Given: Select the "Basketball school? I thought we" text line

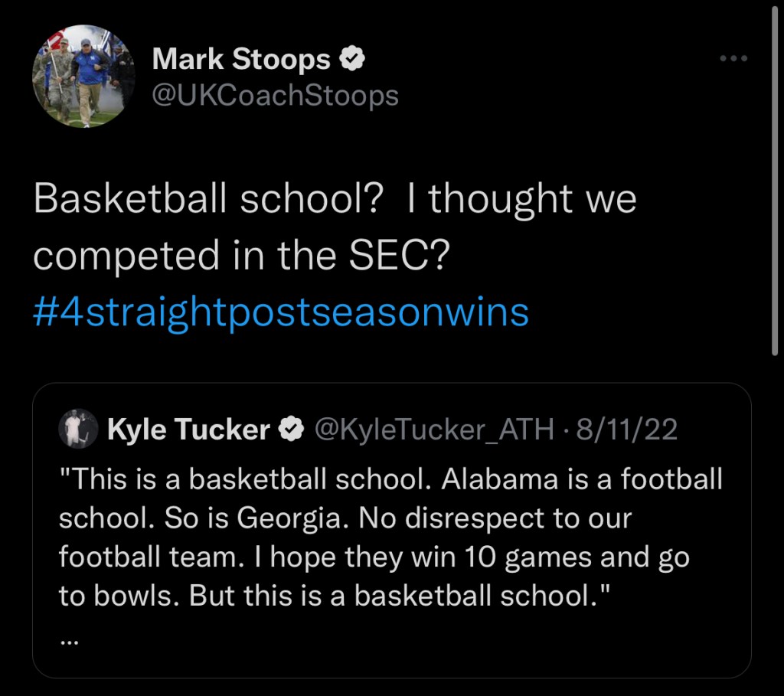Looking at the screenshot, I should [335, 201].
